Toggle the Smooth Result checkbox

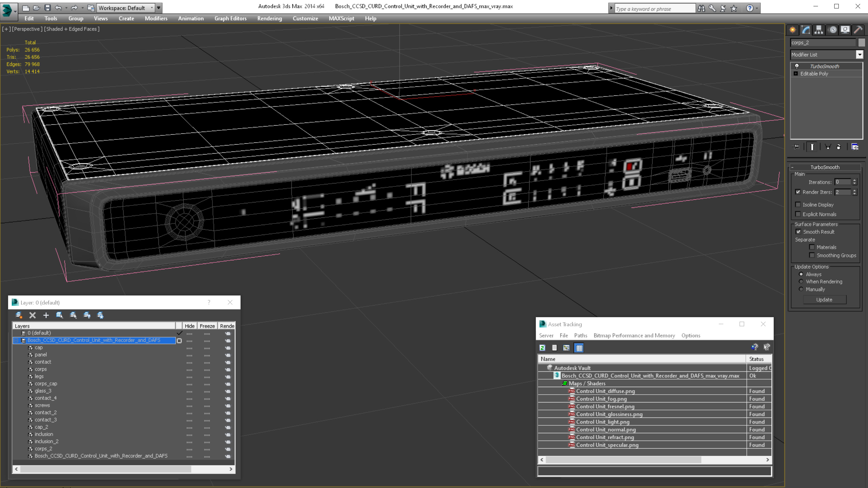click(798, 232)
